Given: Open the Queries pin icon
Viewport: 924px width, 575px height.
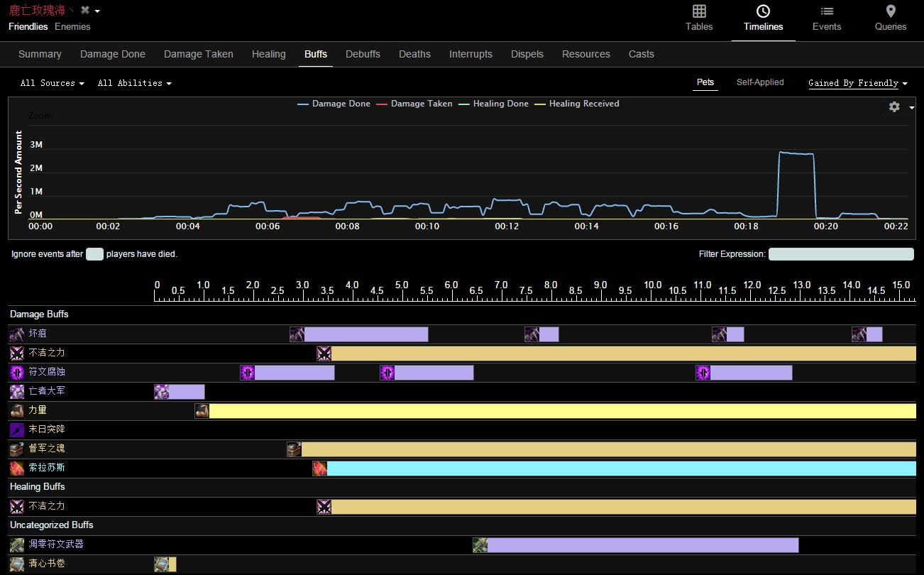Looking at the screenshot, I should click(x=890, y=11).
